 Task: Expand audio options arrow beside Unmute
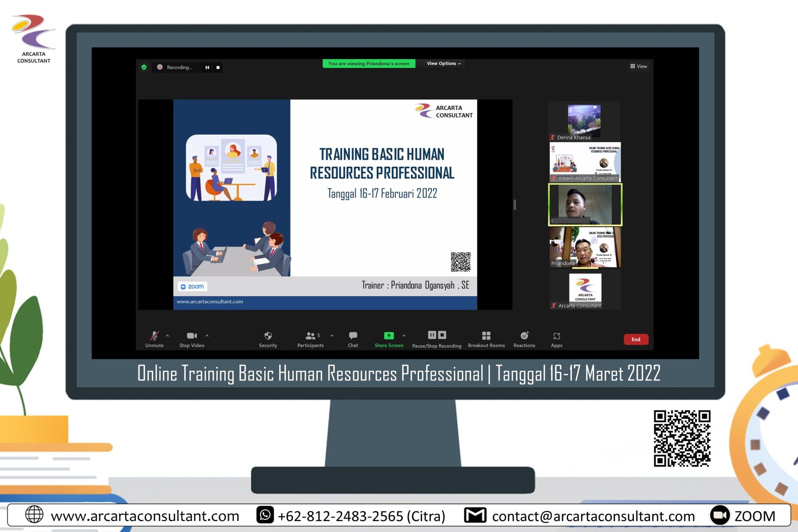click(x=168, y=336)
